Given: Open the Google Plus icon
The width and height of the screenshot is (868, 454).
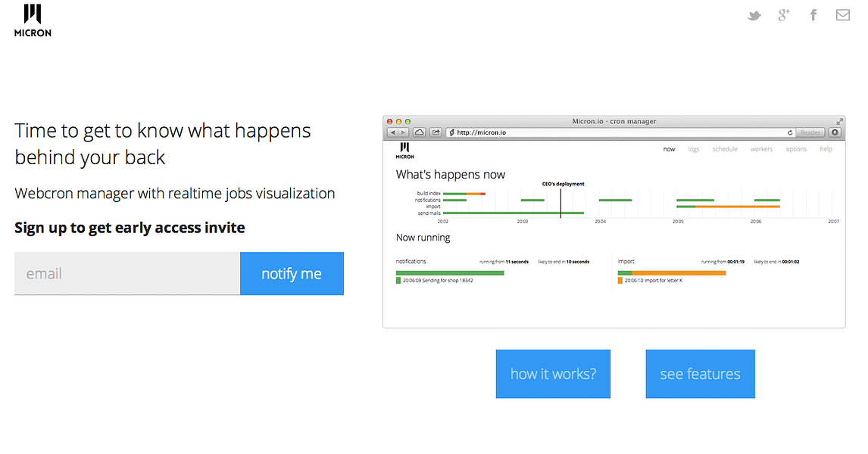Looking at the screenshot, I should pos(784,15).
